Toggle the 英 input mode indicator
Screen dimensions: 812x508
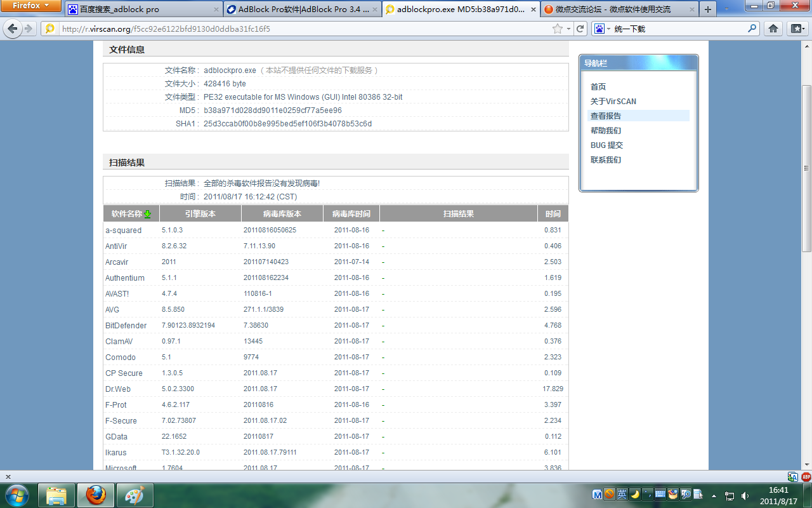(x=622, y=494)
